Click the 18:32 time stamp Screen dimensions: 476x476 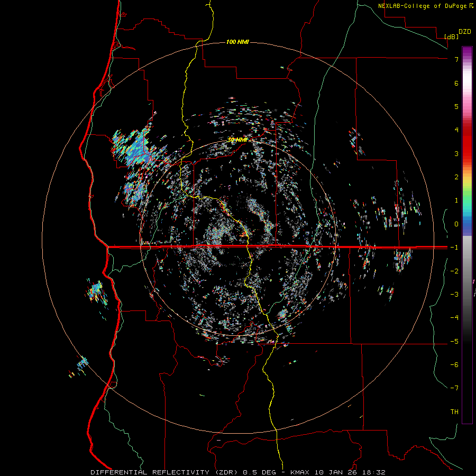[x=375, y=472]
